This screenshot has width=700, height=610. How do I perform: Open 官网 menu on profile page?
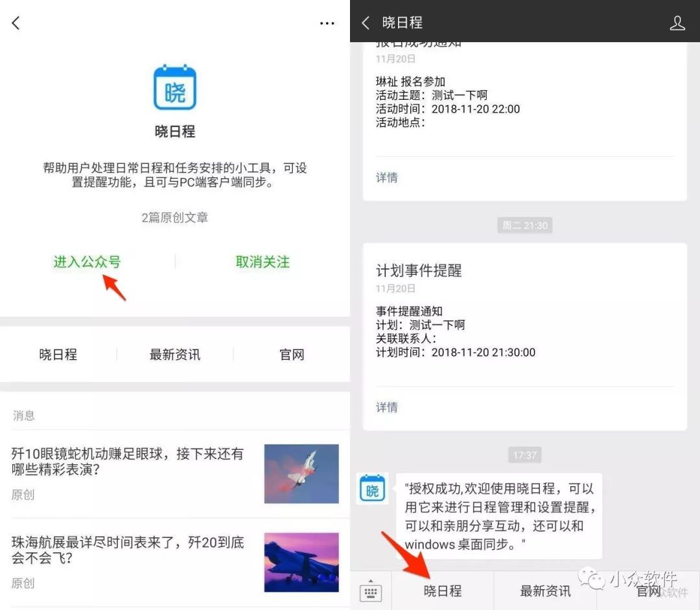click(x=292, y=355)
